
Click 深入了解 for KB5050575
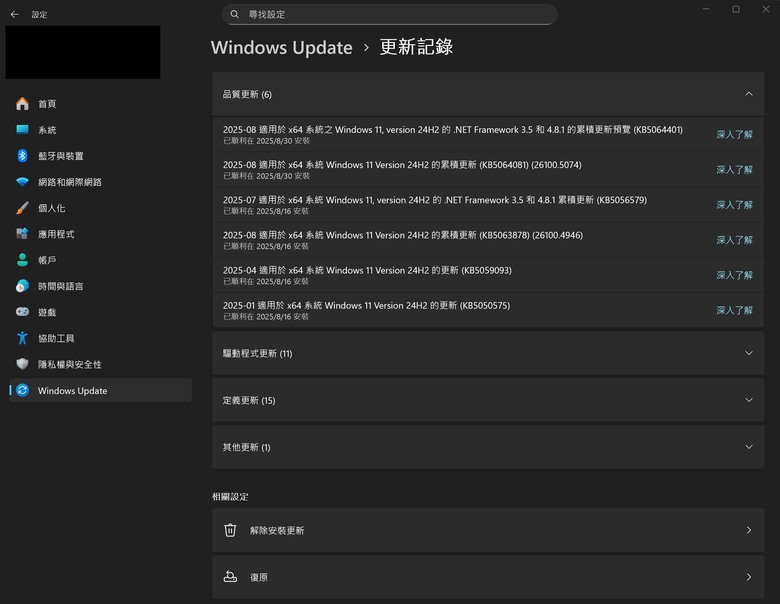(734, 310)
